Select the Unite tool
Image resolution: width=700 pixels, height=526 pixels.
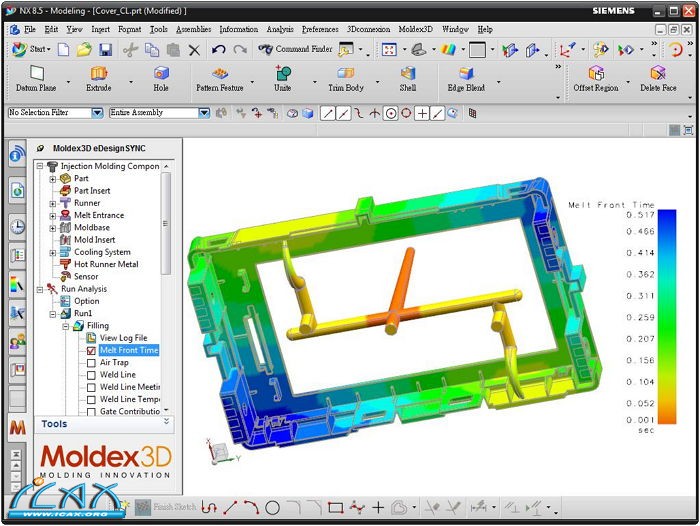coord(283,79)
